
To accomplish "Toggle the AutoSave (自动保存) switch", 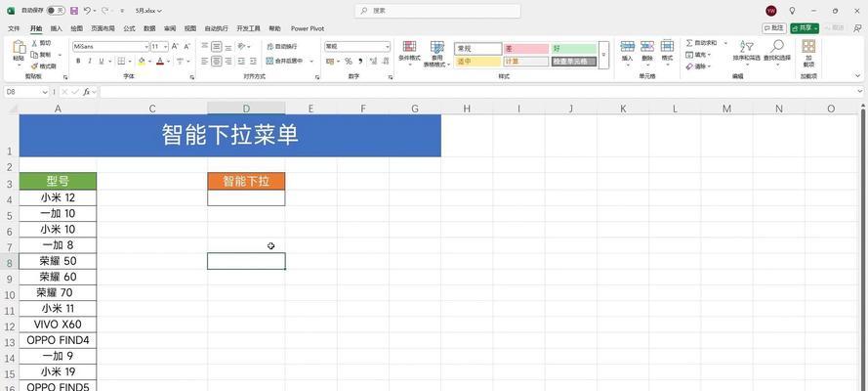I will (56, 11).
